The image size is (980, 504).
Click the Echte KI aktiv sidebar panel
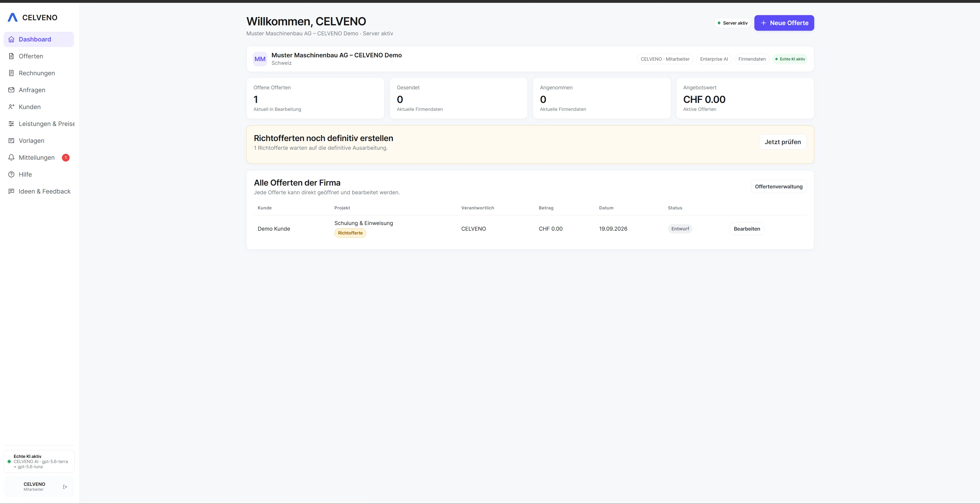point(39,461)
